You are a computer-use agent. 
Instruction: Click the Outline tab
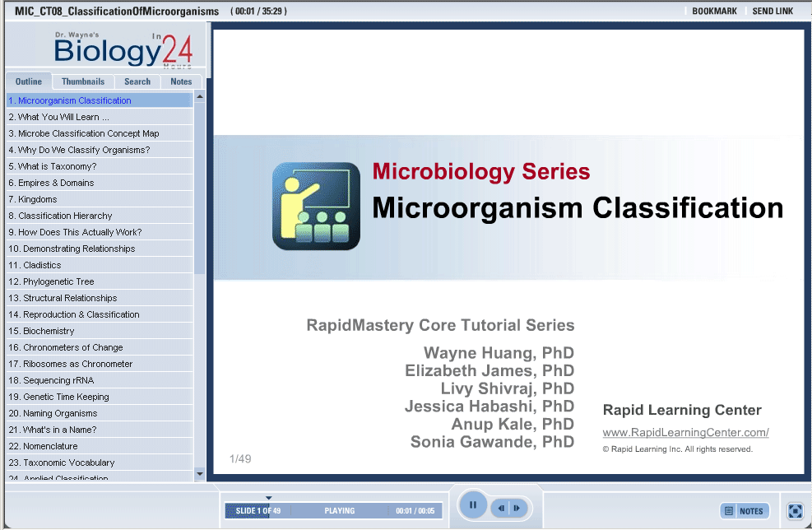click(x=29, y=81)
